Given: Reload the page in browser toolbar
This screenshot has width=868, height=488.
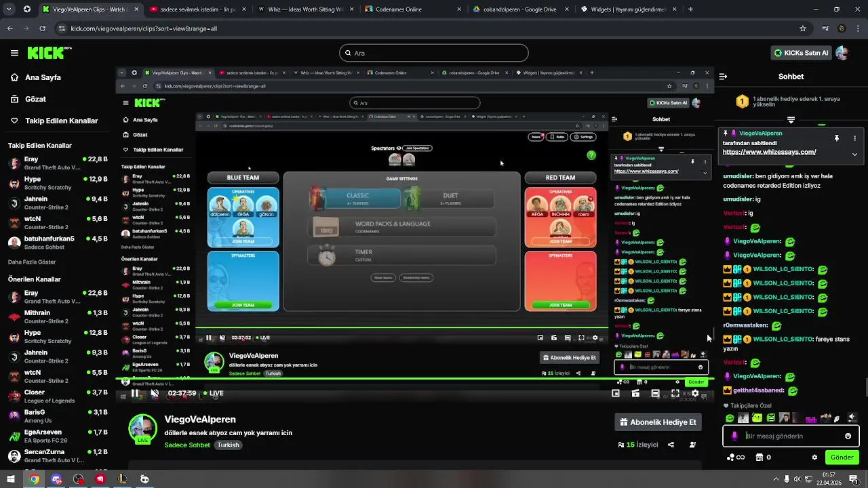Looking at the screenshot, I should click(42, 28).
